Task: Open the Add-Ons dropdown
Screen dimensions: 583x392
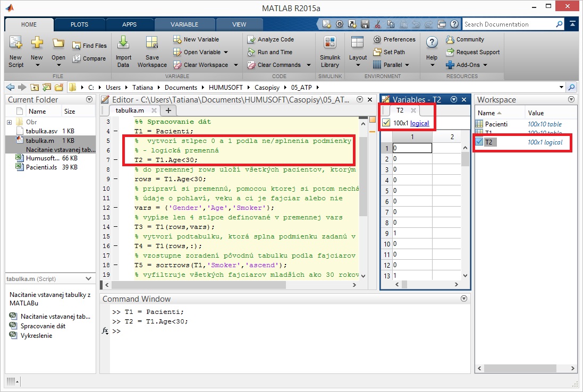Action: pyautogui.click(x=485, y=65)
